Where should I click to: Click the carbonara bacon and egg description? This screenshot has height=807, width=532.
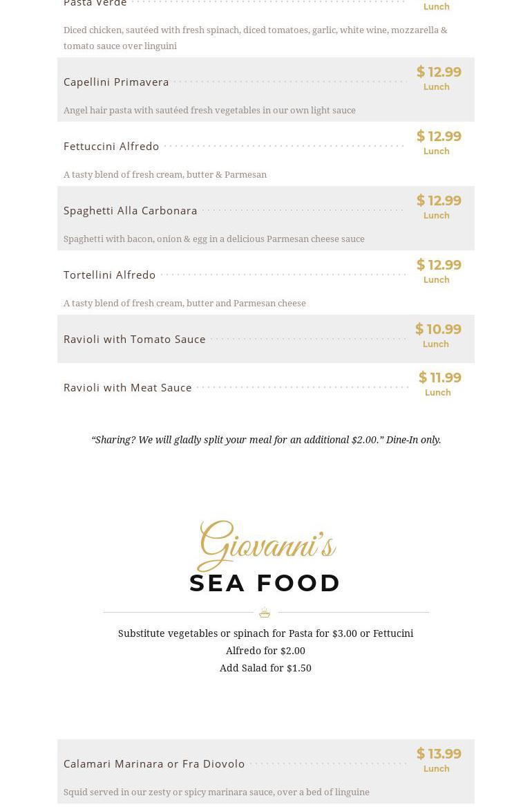(x=213, y=239)
